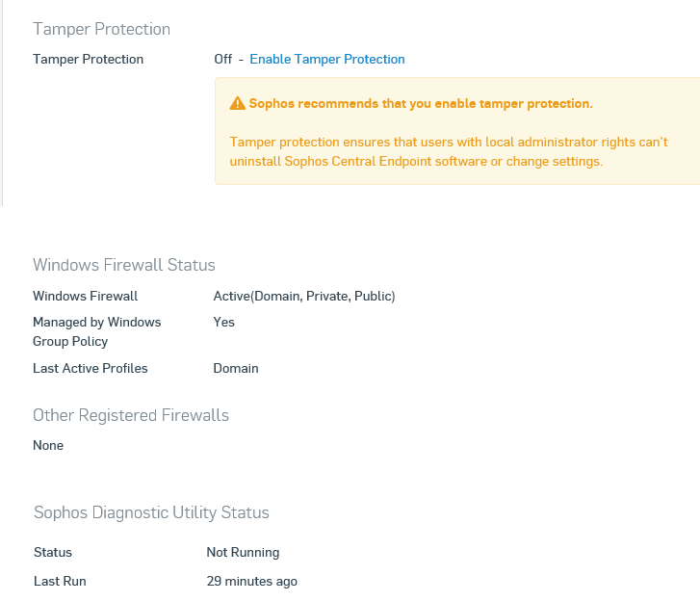The width and height of the screenshot is (700, 602).
Task: Click the Last Run label
Action: point(60,581)
